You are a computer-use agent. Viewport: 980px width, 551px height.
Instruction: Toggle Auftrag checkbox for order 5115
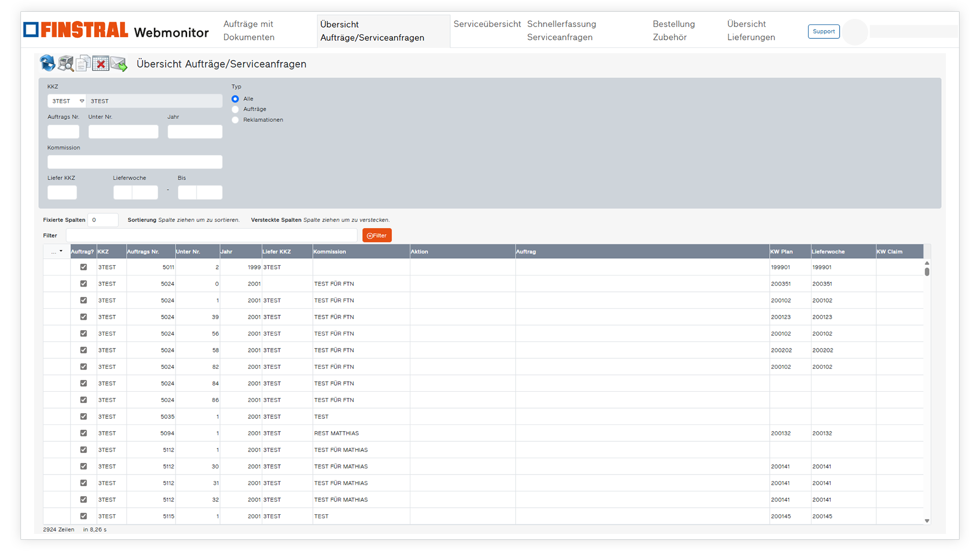pyautogui.click(x=84, y=516)
